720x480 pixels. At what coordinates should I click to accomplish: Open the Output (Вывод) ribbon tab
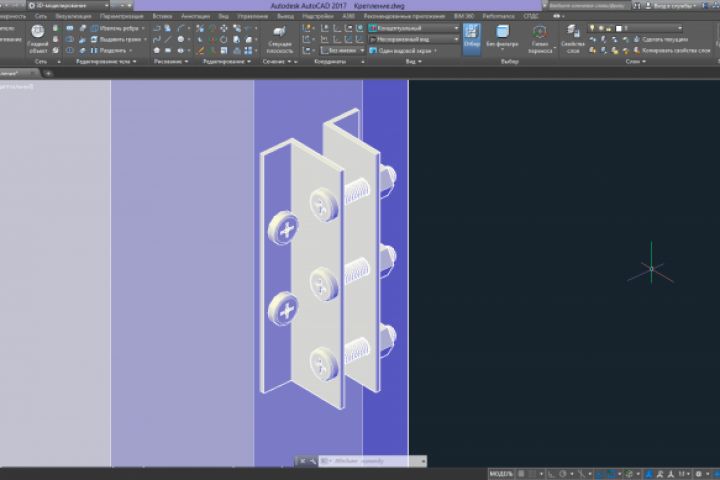pyautogui.click(x=285, y=16)
